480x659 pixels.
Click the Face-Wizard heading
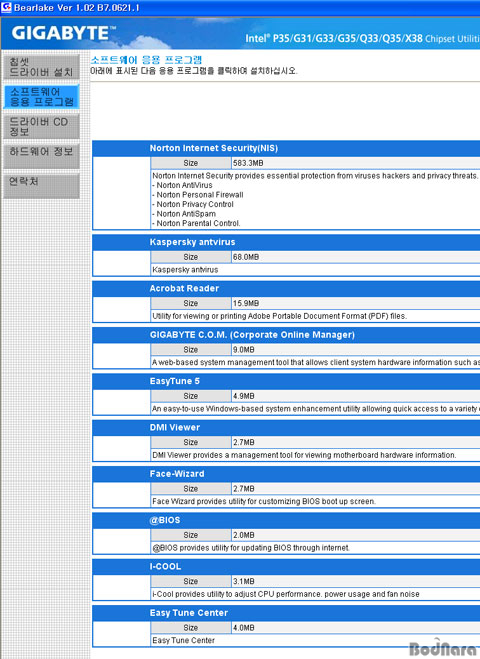(177, 474)
